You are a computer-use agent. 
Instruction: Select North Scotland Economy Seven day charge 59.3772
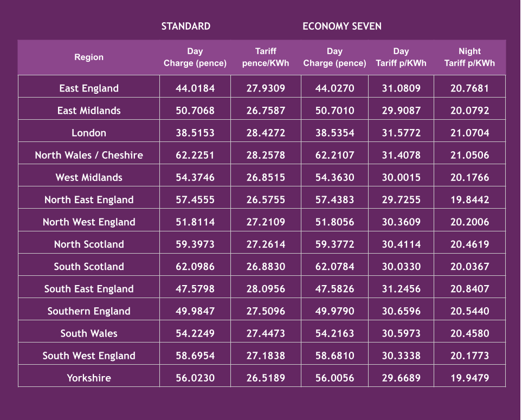[x=334, y=244]
